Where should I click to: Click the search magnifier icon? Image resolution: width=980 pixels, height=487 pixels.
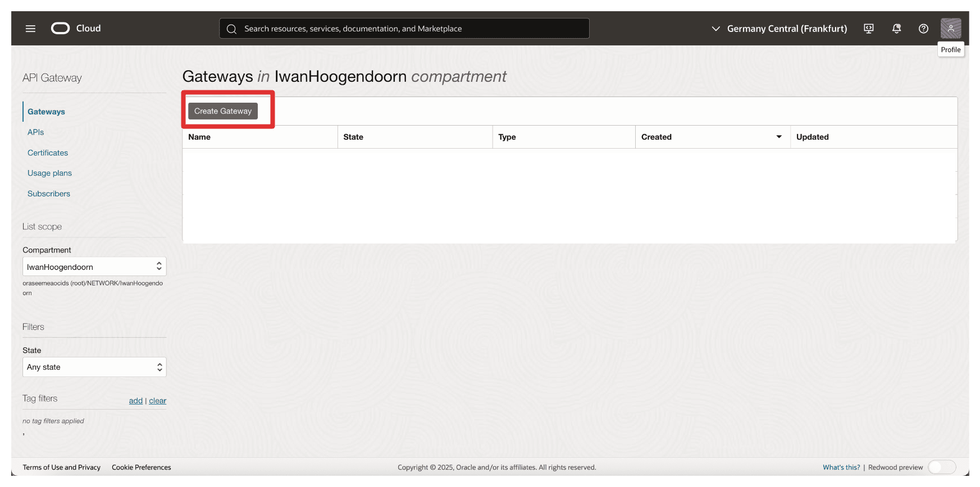(231, 29)
